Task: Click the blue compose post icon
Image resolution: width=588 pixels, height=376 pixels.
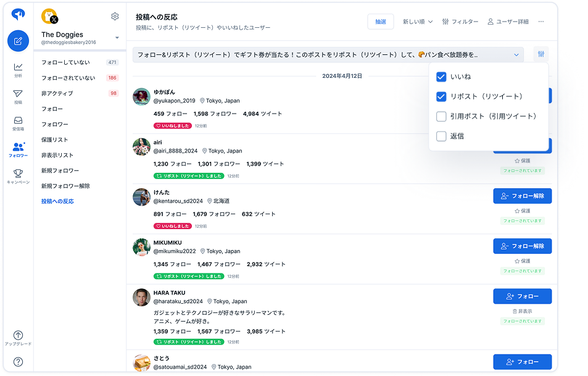Action: click(x=18, y=41)
